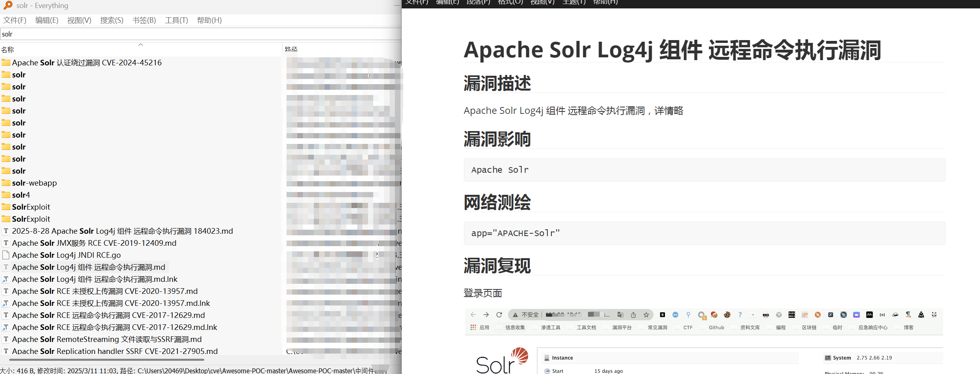Click the Github bookmark folder in bookmarks bar
Viewport: 980px width, 374px height.
click(716, 328)
